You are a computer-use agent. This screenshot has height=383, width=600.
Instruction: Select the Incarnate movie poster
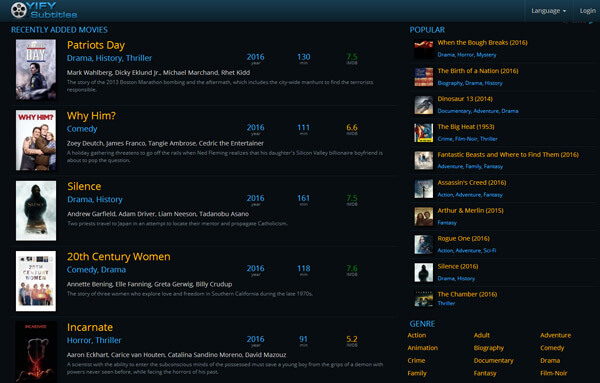[36, 352]
